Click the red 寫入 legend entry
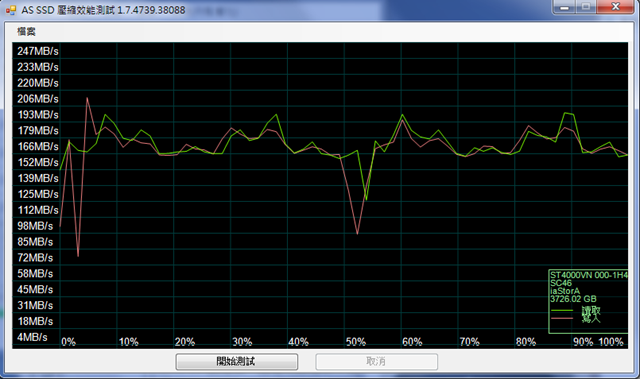The image size is (640, 379). [x=576, y=319]
